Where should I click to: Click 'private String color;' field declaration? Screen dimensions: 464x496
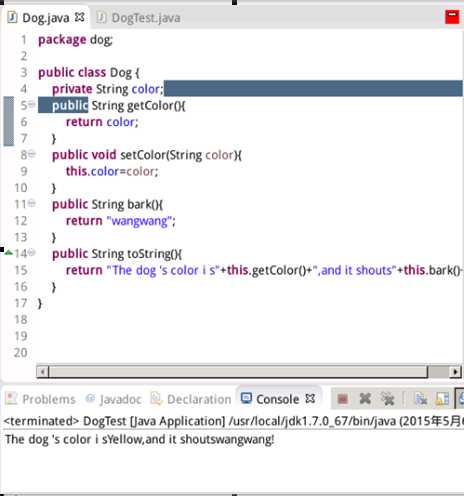tap(108, 89)
